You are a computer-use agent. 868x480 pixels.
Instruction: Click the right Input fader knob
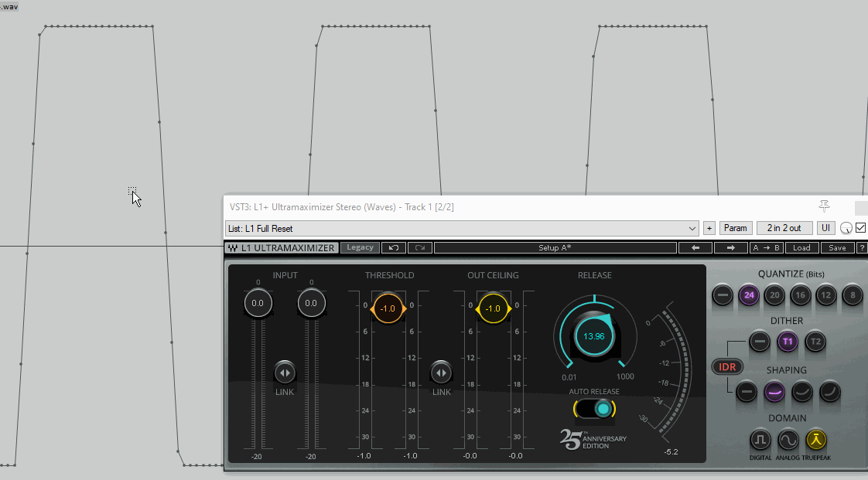coord(311,303)
